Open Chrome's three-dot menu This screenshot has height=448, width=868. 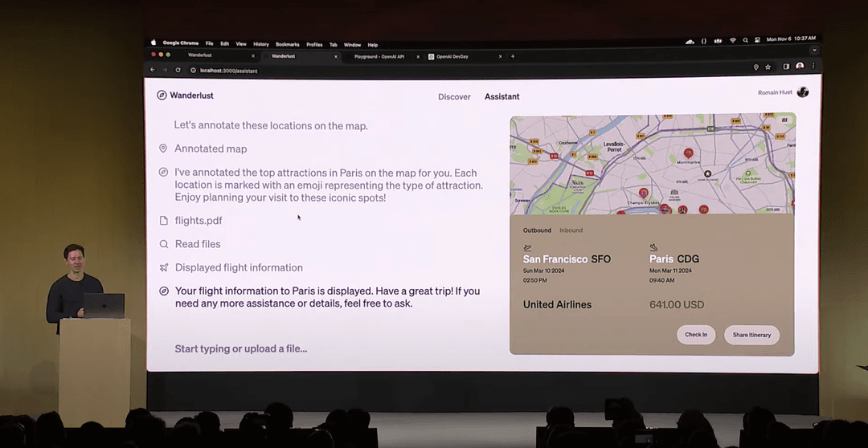click(813, 67)
